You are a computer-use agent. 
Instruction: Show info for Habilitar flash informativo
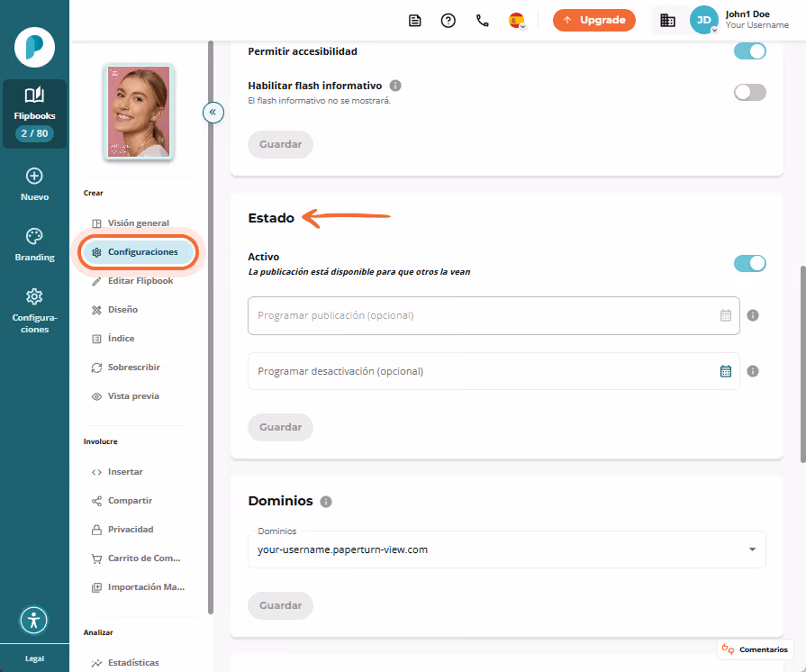click(x=395, y=86)
